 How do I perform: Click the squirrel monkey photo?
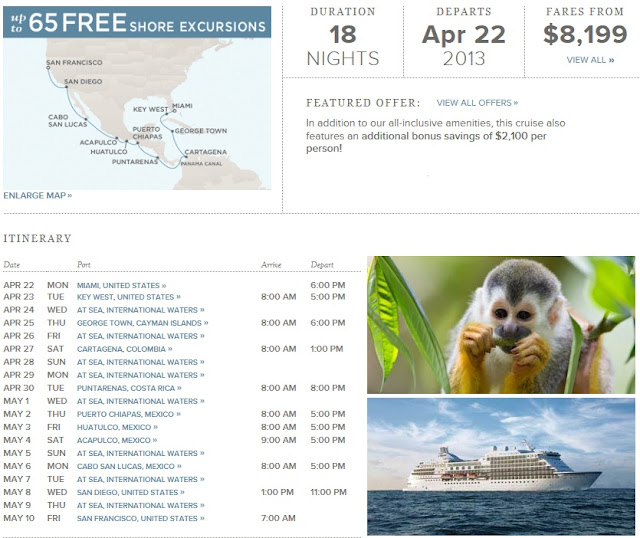tap(500, 324)
